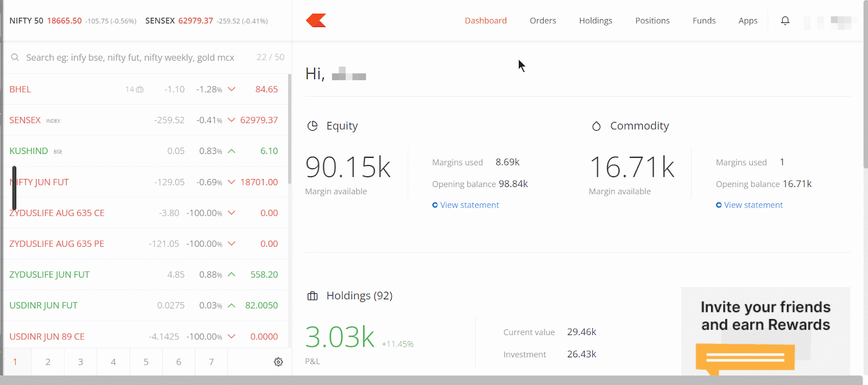View statement under Commodity
The height and width of the screenshot is (385, 868).
click(753, 205)
